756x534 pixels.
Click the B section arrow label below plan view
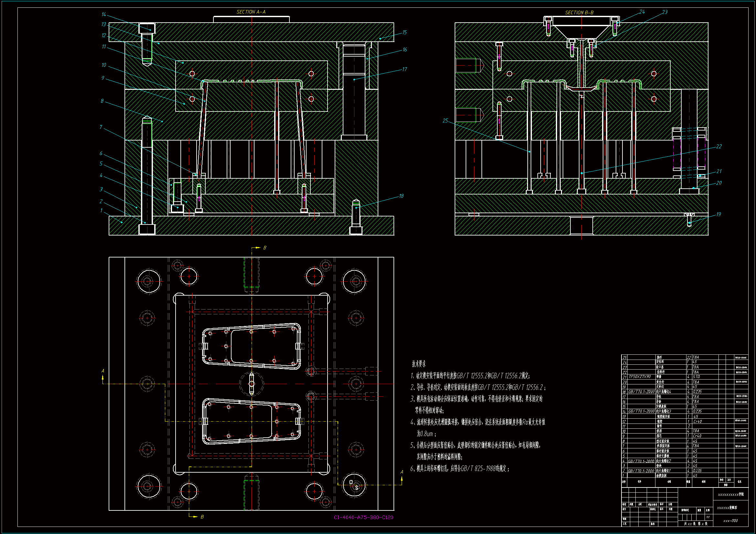click(x=202, y=517)
